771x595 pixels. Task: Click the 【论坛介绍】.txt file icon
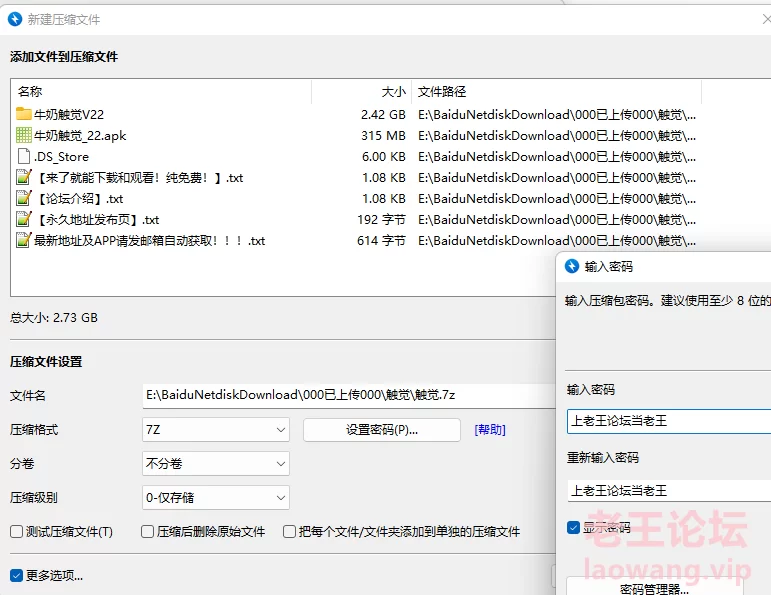coord(24,198)
